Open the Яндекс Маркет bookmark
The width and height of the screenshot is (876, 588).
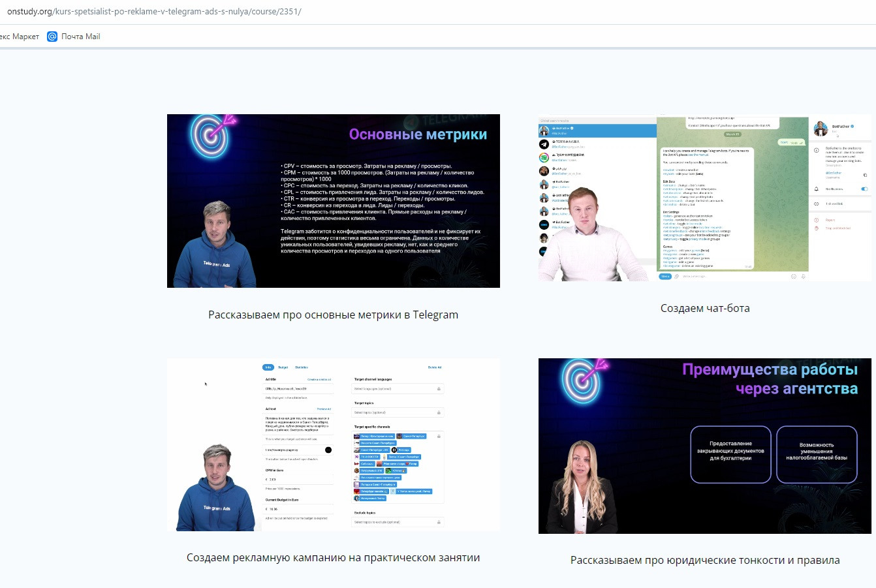click(x=20, y=37)
